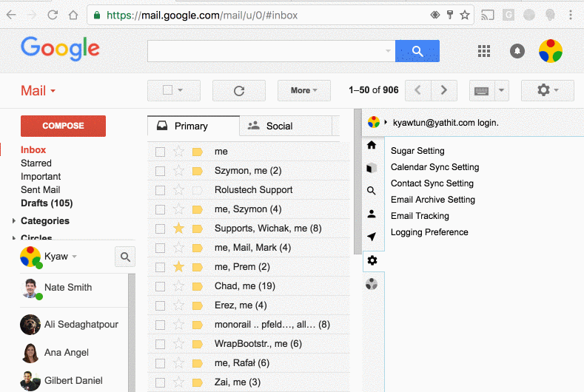Image resolution: width=584 pixels, height=392 pixels.
Task: Open the home icon in sidebar panel
Action: tap(372, 145)
